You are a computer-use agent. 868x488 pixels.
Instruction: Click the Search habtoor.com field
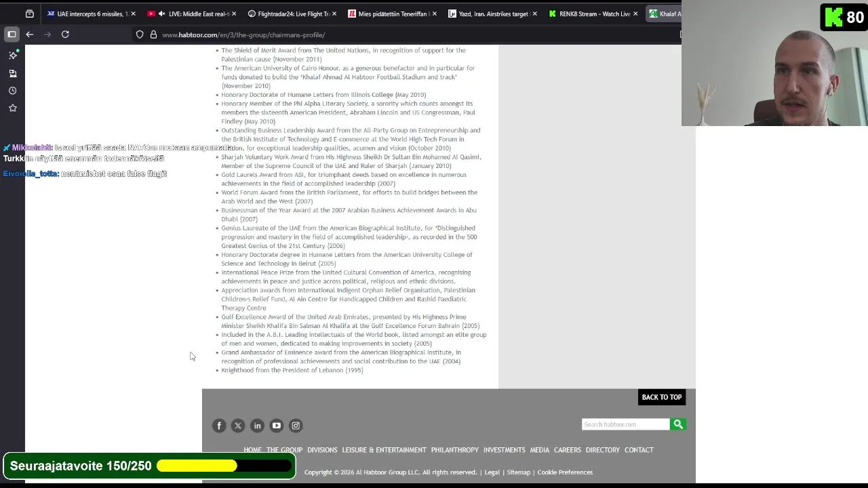point(625,424)
